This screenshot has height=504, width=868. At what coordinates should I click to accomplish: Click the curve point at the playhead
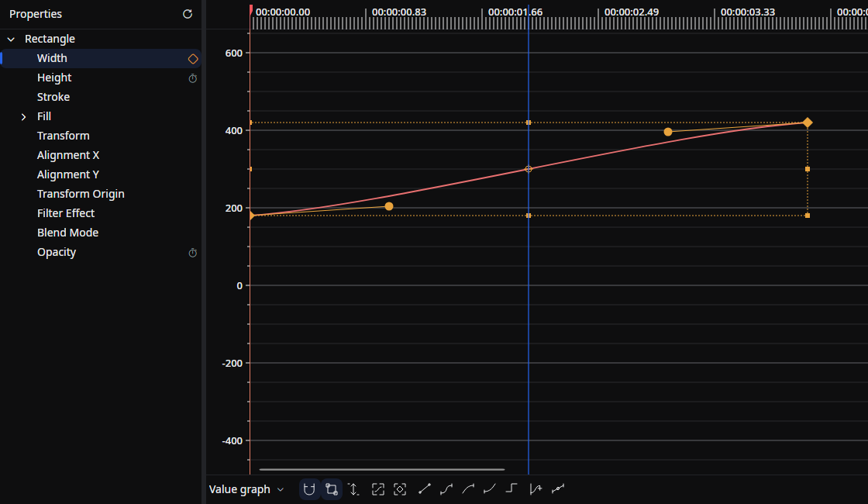pyautogui.click(x=529, y=169)
